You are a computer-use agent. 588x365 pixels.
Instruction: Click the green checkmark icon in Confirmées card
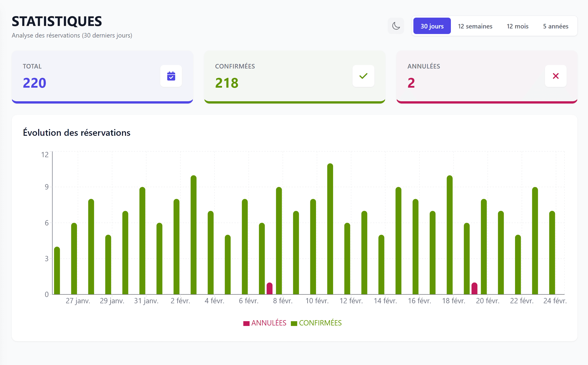363,76
